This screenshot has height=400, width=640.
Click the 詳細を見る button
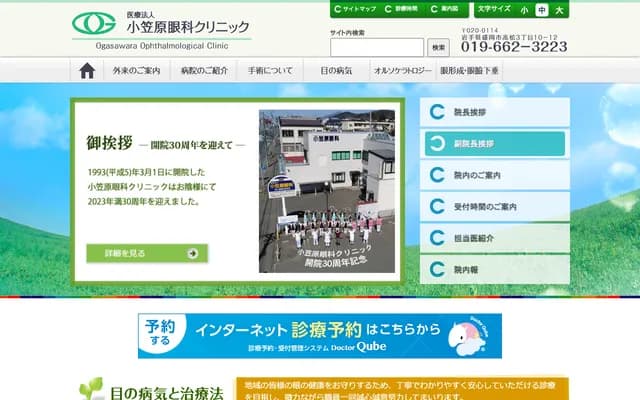click(x=147, y=253)
